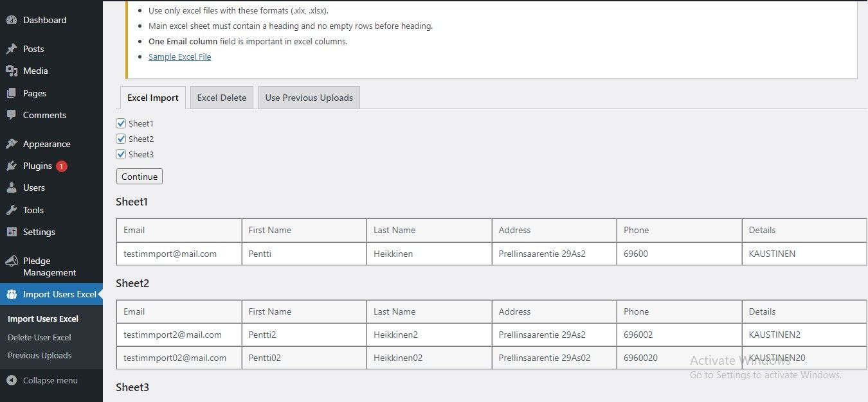Click the Pages icon in sidebar
Screen dimensions: 868x402
[12, 93]
